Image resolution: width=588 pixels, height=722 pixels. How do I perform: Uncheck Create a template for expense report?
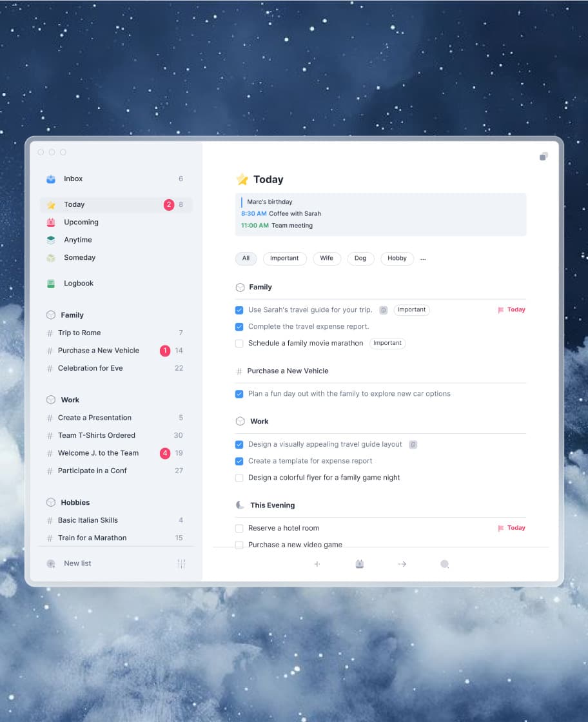239,462
